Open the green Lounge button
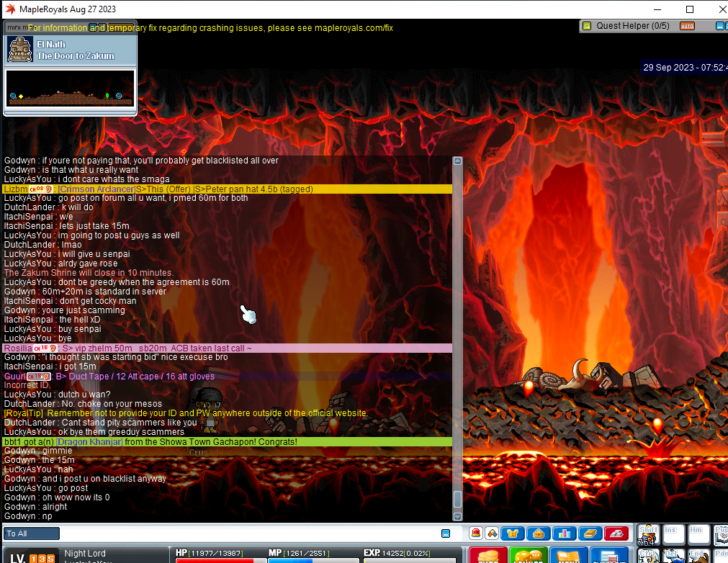 point(529,557)
